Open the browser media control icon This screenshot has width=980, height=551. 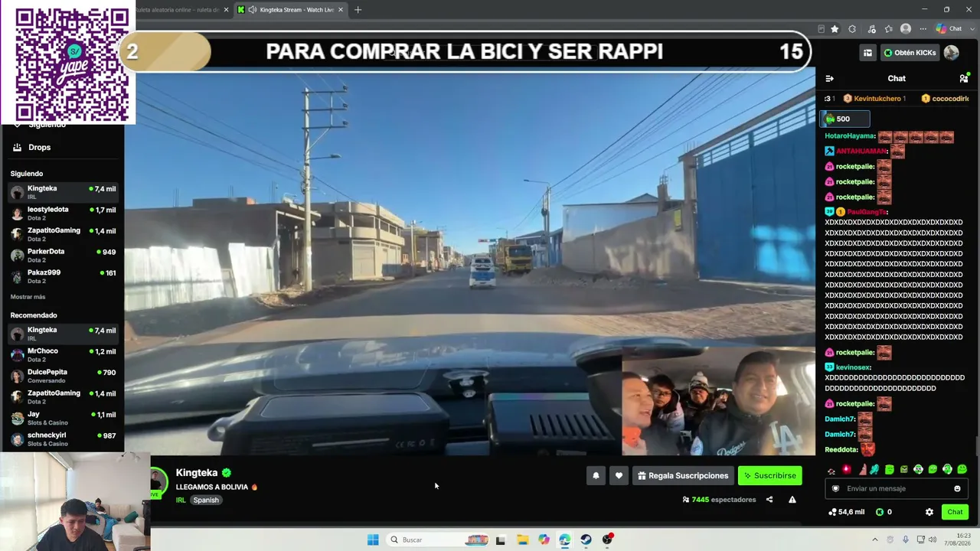coord(871,29)
